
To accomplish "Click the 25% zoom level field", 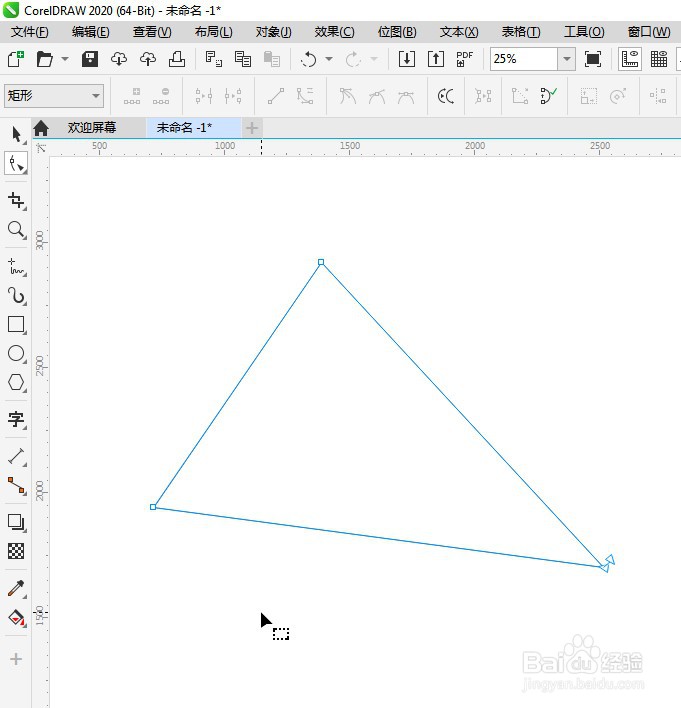I will 524,59.
